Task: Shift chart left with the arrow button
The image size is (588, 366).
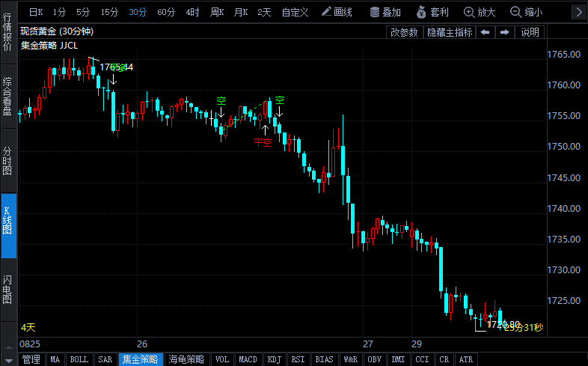Action: [x=486, y=32]
